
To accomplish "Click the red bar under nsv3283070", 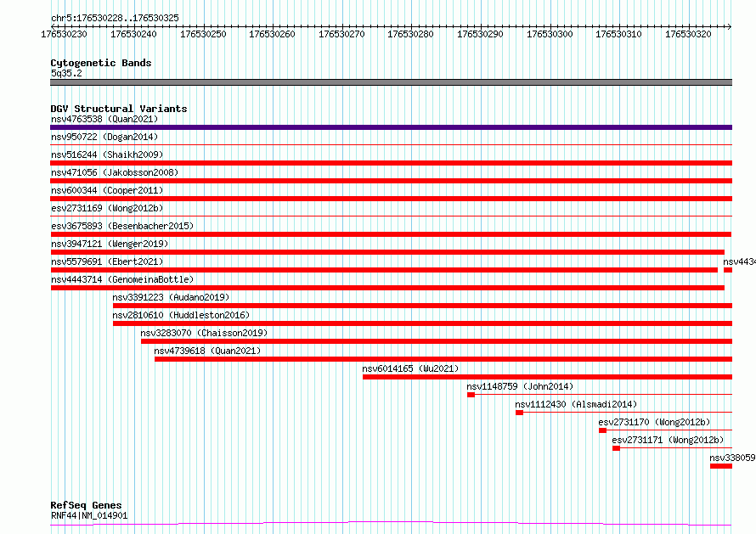I will [x=437, y=341].
